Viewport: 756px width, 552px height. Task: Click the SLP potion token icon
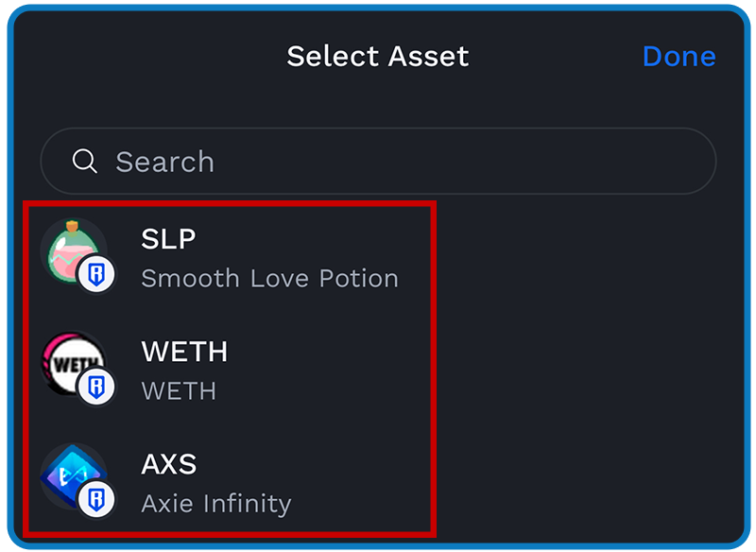[x=74, y=251]
